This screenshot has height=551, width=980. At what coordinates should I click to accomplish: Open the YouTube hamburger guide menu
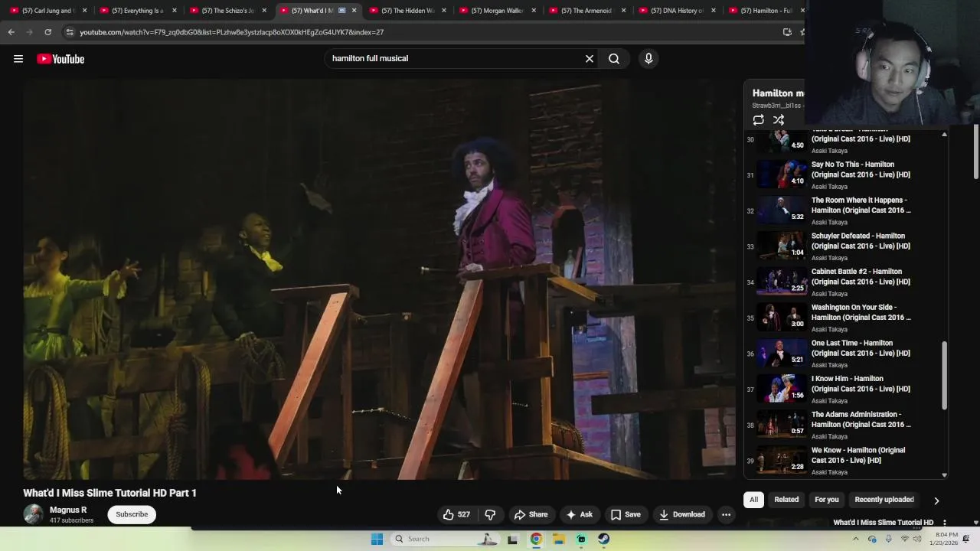pos(18,59)
